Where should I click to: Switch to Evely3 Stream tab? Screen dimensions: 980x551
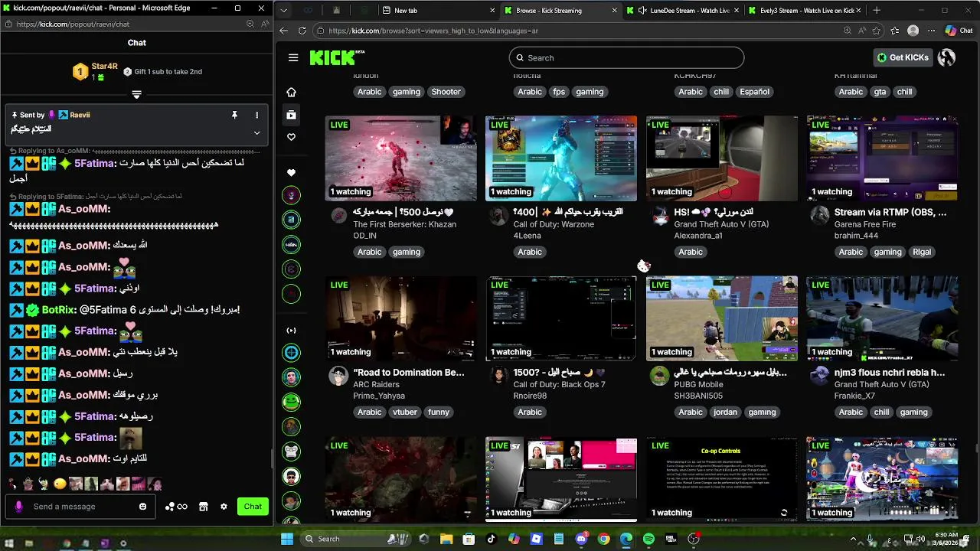(804, 11)
